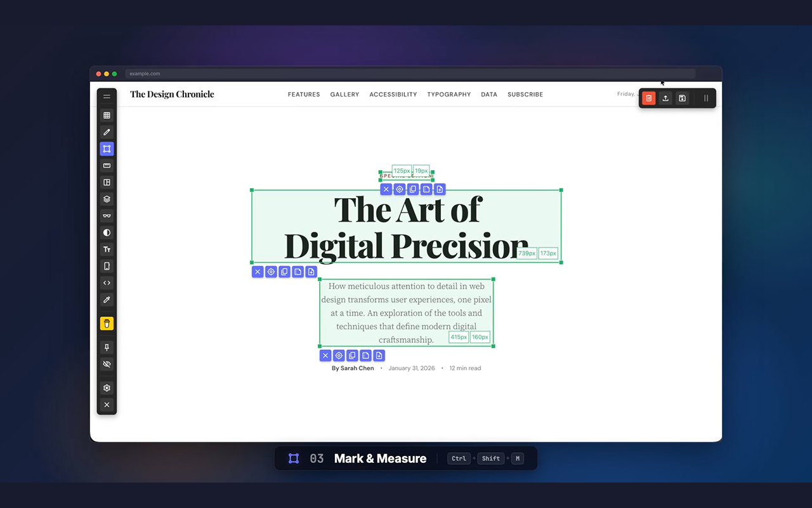Remove the headline measurement marker
Image resolution: width=812 pixels, height=508 pixels.
tap(257, 272)
